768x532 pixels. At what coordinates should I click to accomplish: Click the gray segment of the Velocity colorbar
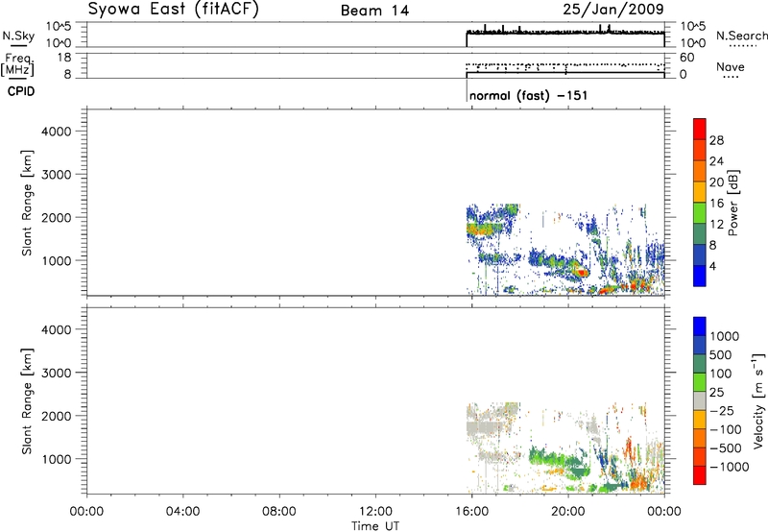coord(700,400)
